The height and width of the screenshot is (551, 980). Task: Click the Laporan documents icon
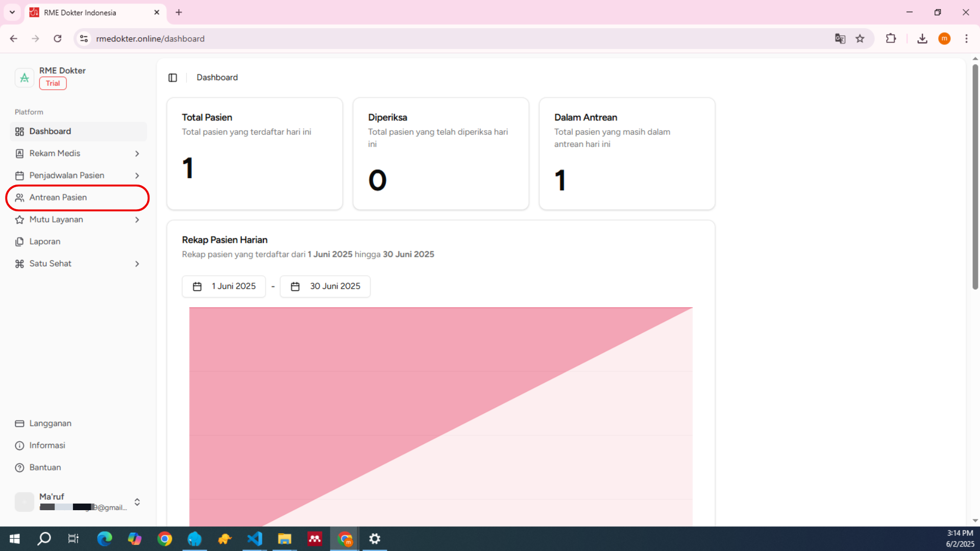tap(19, 242)
